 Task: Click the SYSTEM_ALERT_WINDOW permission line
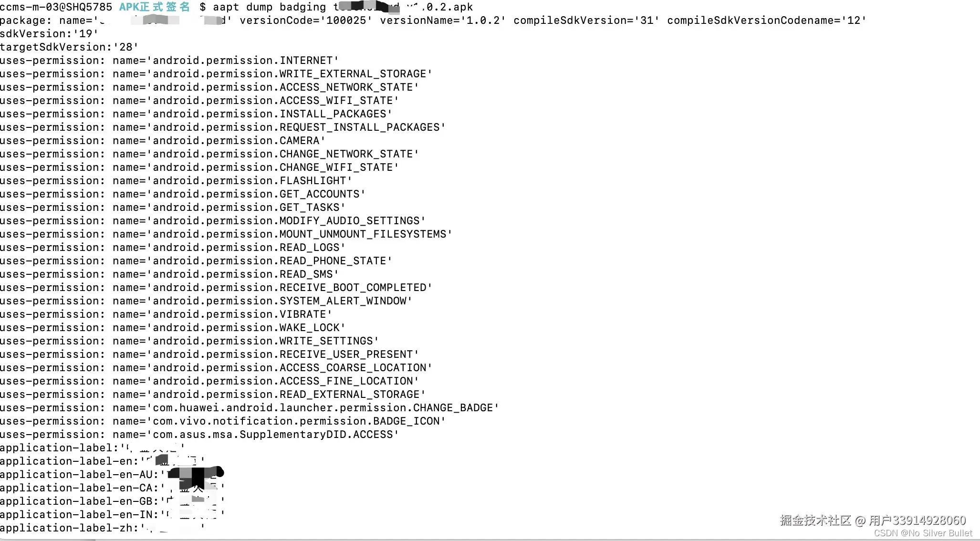pyautogui.click(x=206, y=301)
